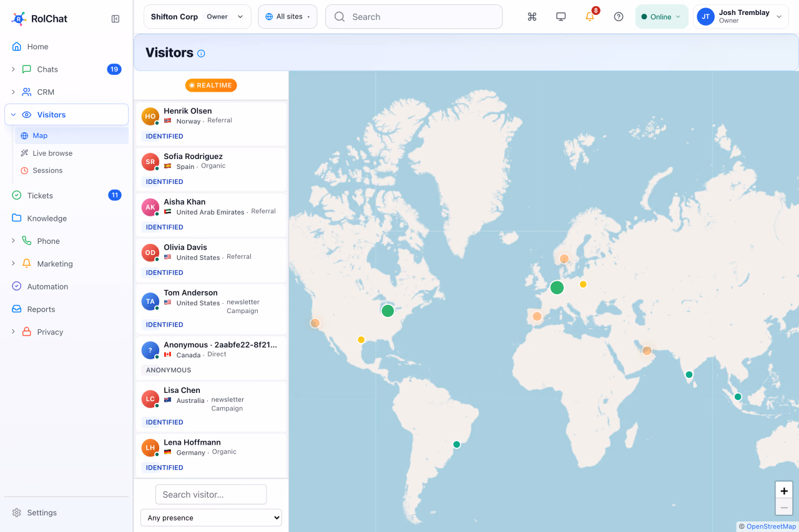Image resolution: width=799 pixels, height=532 pixels.
Task: Expand the Chats chevron
Action: 13,69
